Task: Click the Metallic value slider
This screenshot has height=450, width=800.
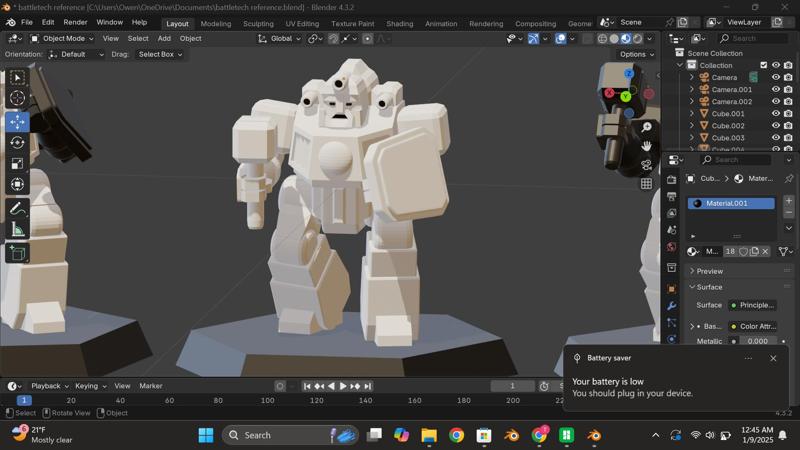Action: tap(757, 341)
